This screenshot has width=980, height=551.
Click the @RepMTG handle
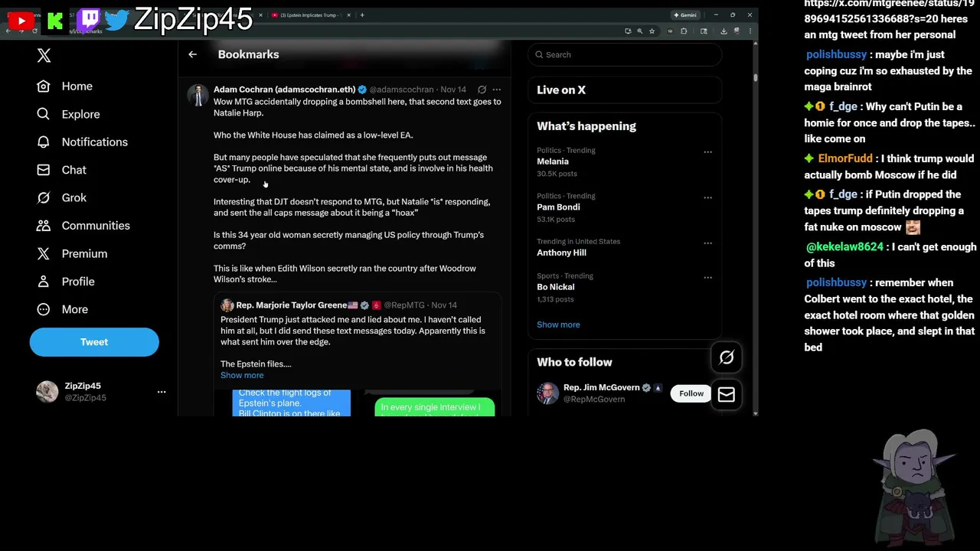tap(404, 305)
